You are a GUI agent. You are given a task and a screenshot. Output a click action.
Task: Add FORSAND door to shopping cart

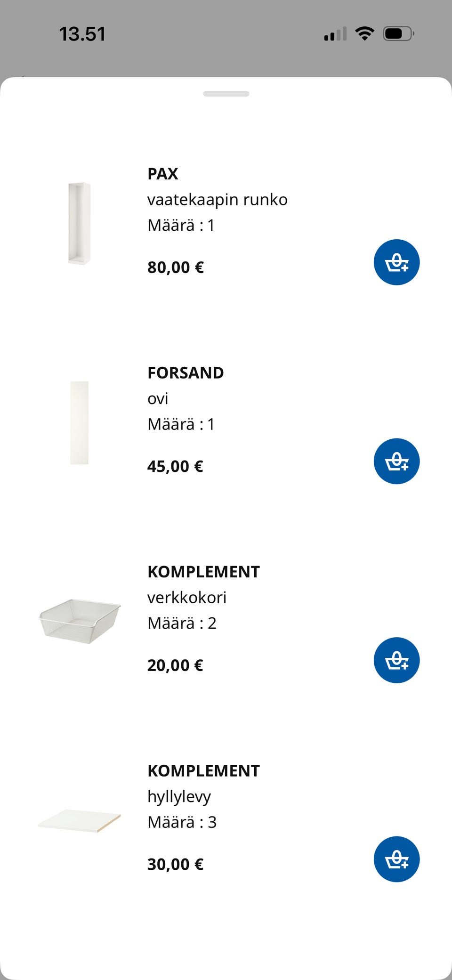(x=396, y=461)
